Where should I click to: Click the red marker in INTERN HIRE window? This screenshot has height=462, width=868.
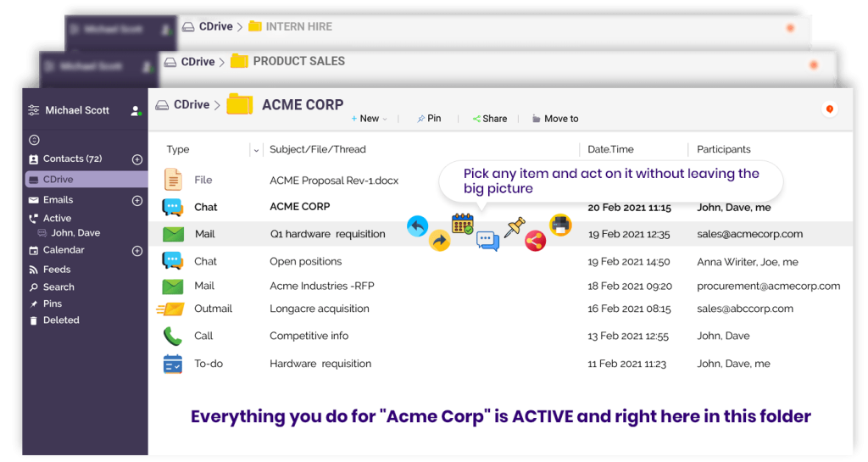coord(791,28)
